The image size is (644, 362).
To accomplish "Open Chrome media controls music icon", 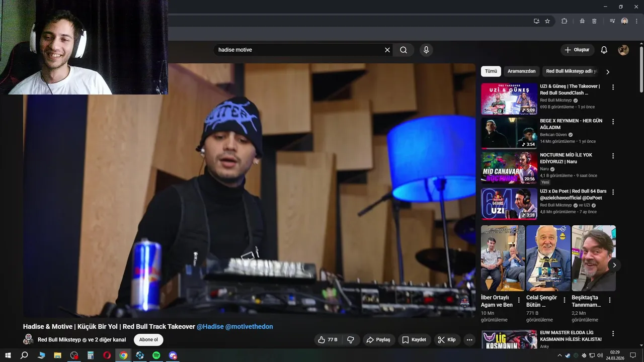I will click(x=612, y=21).
